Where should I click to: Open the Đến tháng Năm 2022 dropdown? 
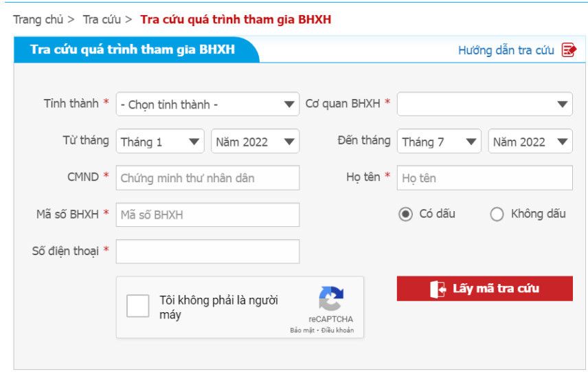point(530,141)
